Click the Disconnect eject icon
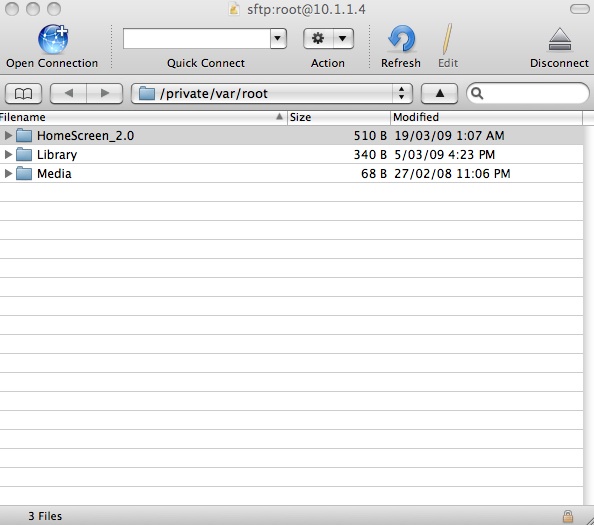The width and height of the screenshot is (594, 525). 560,39
